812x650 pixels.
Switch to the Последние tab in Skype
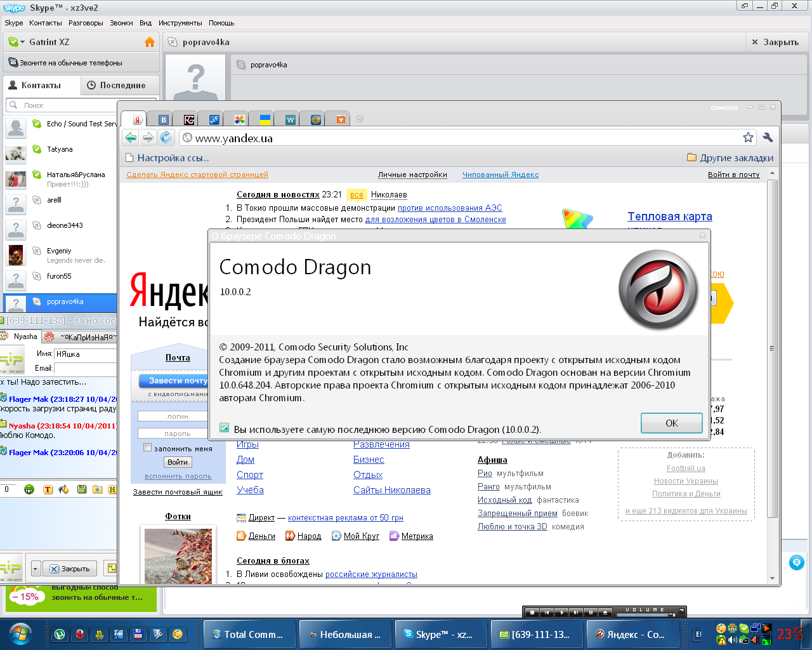pyautogui.click(x=121, y=85)
